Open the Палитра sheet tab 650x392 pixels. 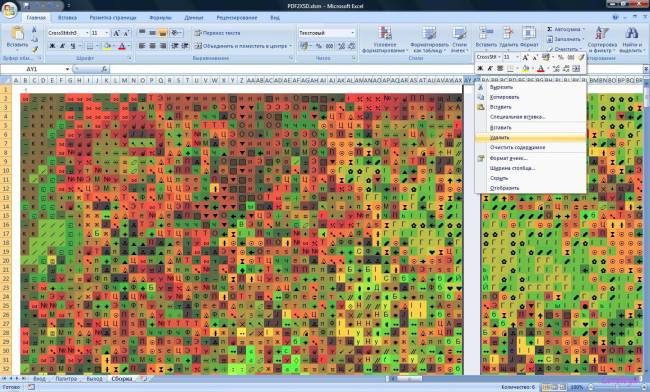66,379
